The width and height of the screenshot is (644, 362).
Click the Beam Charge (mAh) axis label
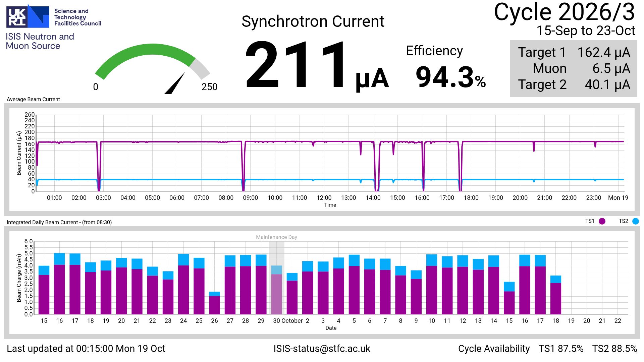19,278
